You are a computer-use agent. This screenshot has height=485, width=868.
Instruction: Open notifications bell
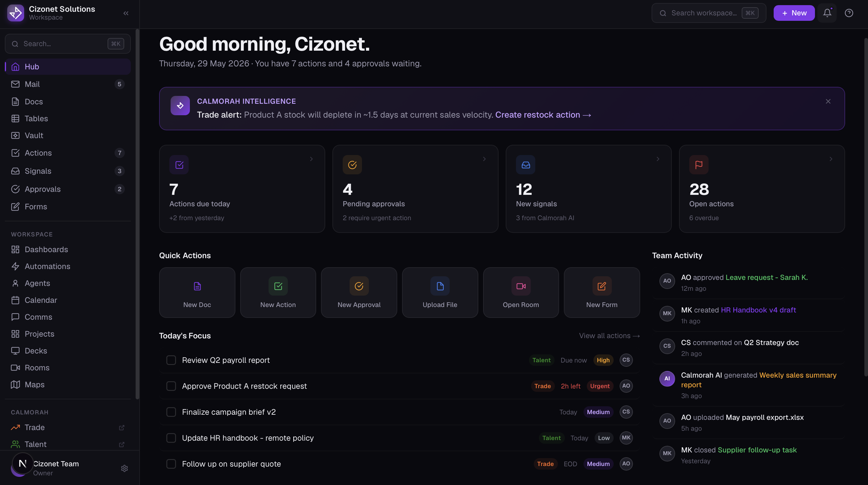tap(827, 13)
